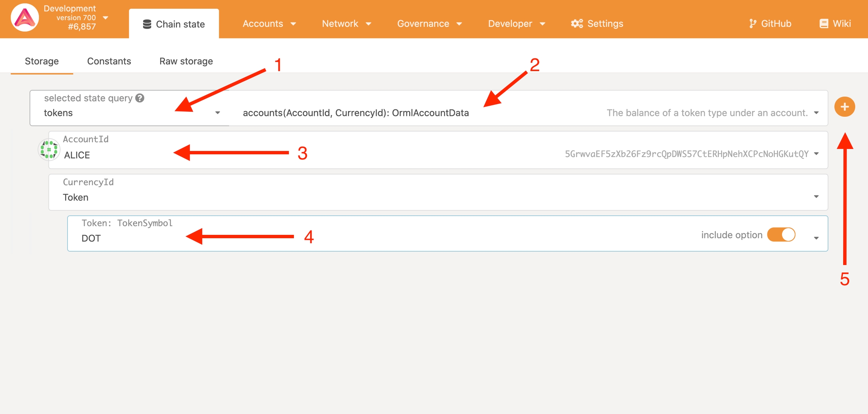Click the Settings gear icon
This screenshot has height=414, width=868.
pos(576,24)
